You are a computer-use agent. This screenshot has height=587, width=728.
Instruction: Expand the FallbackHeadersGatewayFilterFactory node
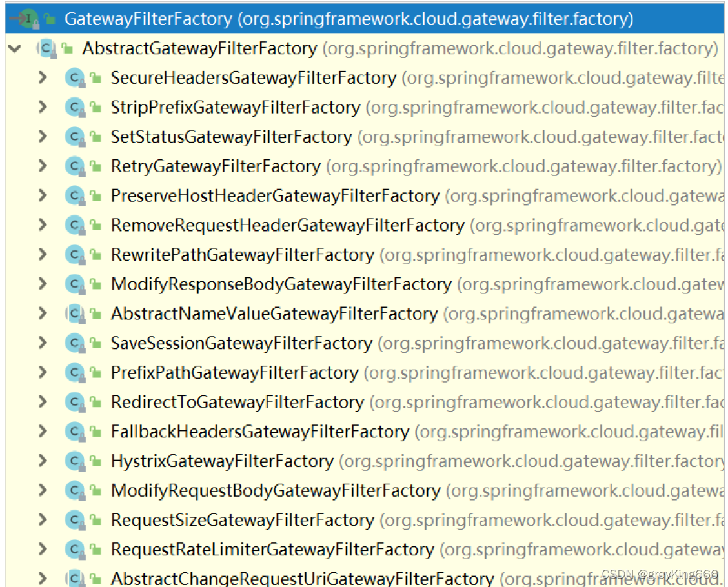(43, 431)
